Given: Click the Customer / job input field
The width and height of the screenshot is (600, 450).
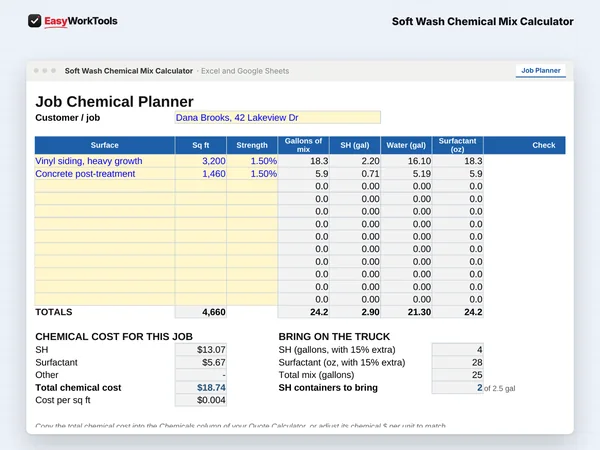Looking at the screenshot, I should pos(277,117).
